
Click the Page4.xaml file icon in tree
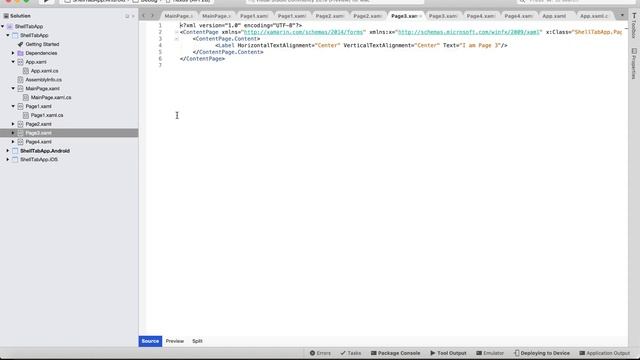pyautogui.click(x=20, y=142)
